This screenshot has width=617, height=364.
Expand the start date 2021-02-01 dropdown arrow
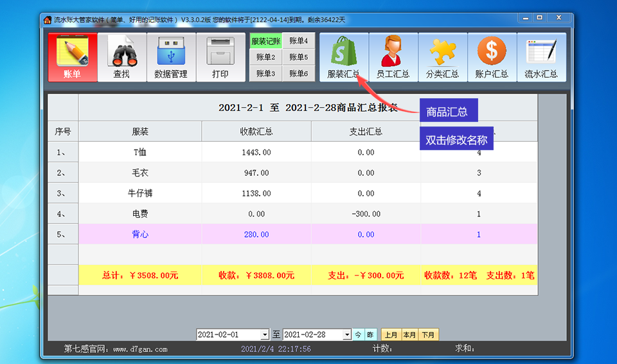[x=265, y=334]
